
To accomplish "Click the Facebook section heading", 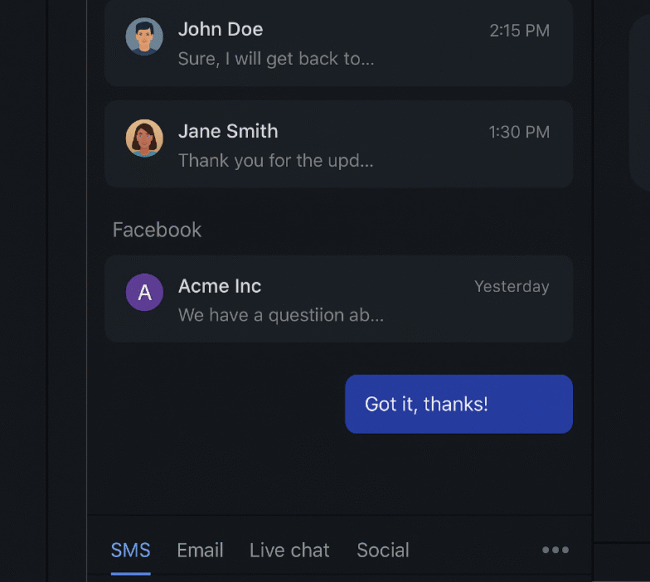I will tap(157, 230).
